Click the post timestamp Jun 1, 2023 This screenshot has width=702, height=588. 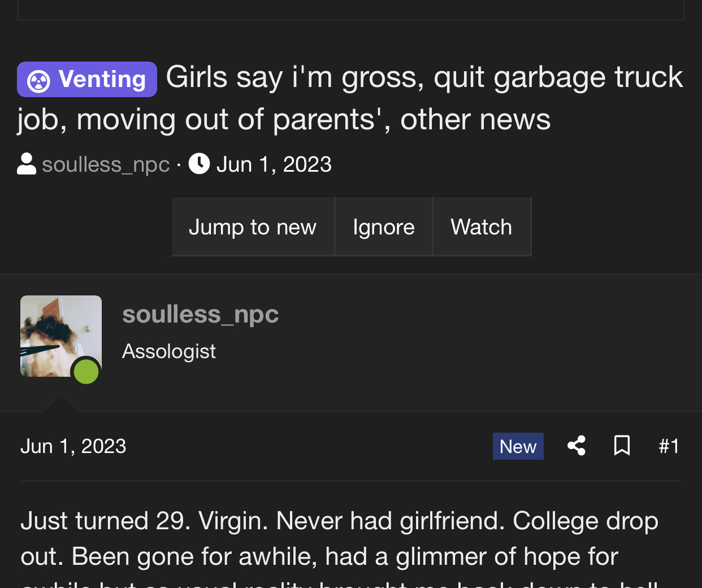click(73, 446)
